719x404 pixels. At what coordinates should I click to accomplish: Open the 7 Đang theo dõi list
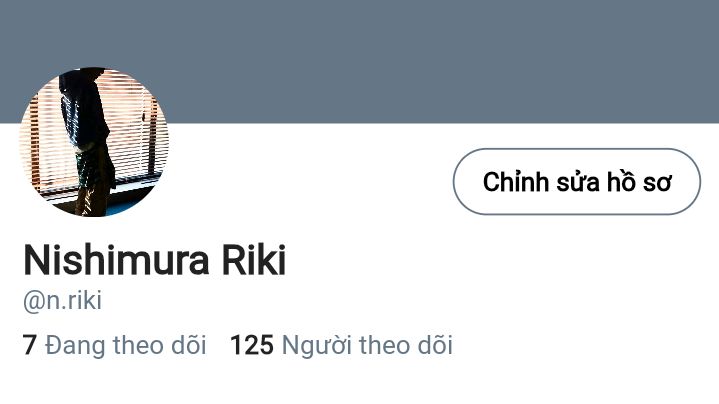pyautogui.click(x=114, y=345)
